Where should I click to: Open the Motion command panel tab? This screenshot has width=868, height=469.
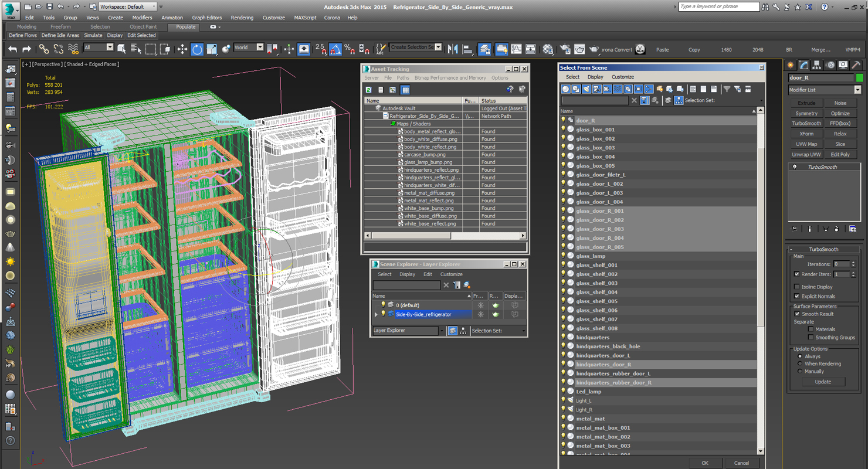[830, 65]
